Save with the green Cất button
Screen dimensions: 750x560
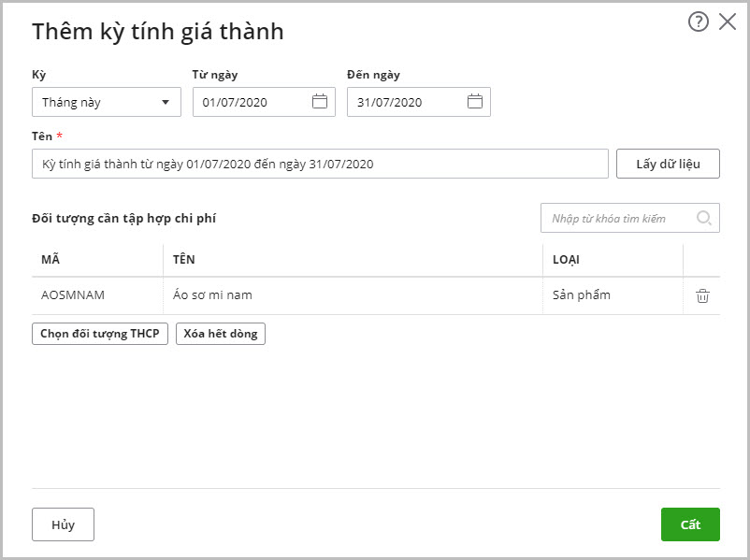click(x=690, y=524)
